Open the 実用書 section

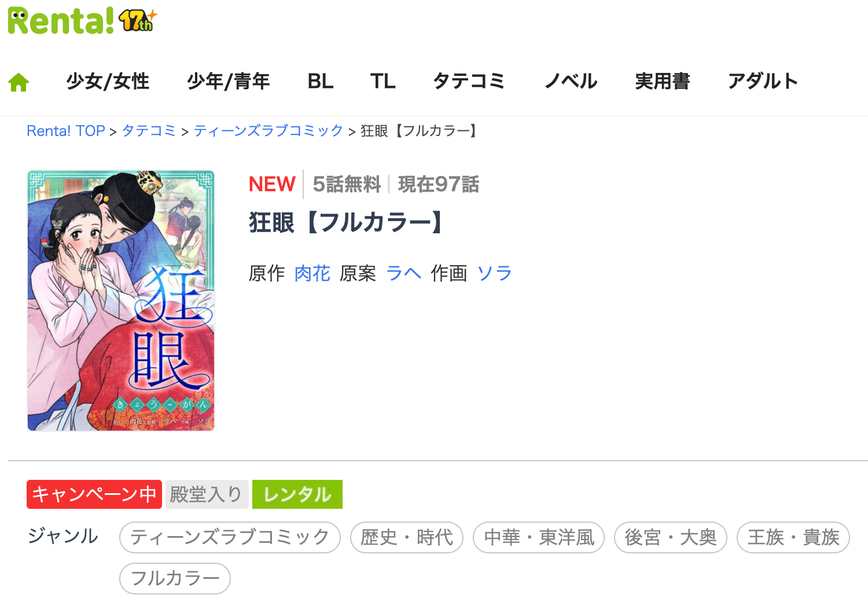[663, 81]
